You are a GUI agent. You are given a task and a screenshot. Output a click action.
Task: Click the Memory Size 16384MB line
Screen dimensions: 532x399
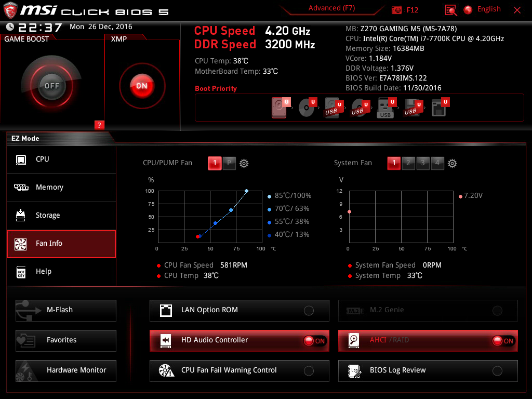pyautogui.click(x=385, y=48)
